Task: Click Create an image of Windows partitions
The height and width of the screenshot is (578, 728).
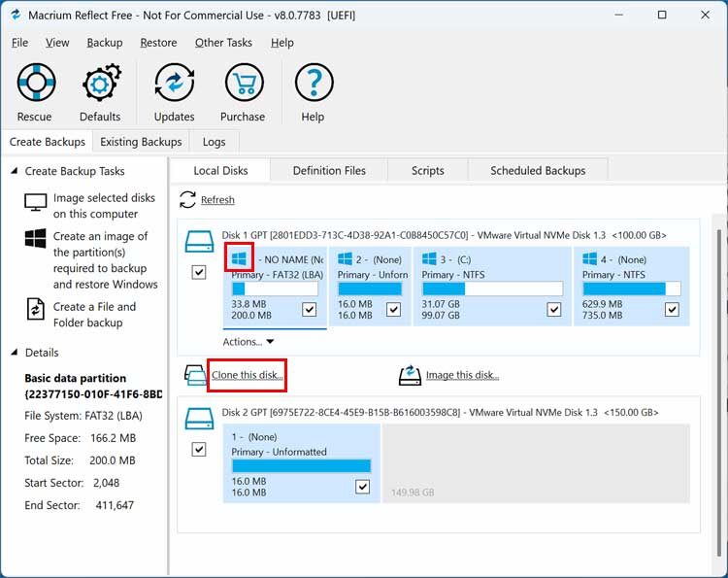Action: point(106,260)
